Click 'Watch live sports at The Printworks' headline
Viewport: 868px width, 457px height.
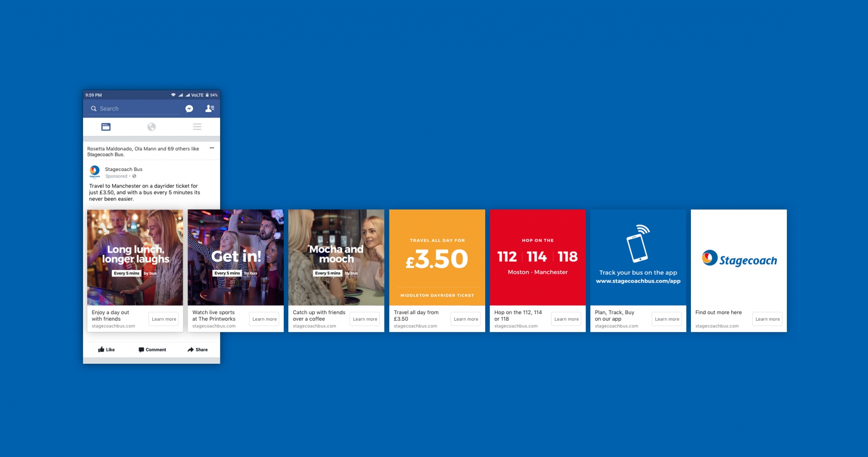214,316
